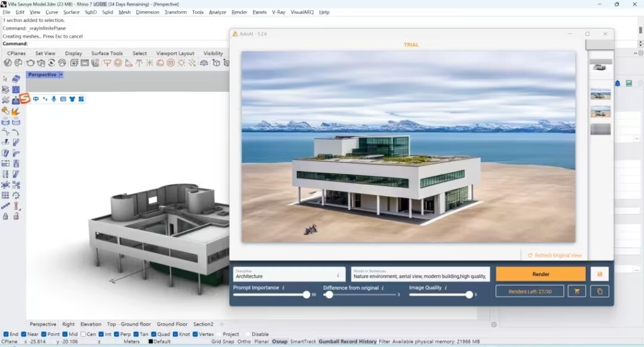644x347 pixels.
Task: Click the Prompt Importance info icon
Action: coord(283,288)
